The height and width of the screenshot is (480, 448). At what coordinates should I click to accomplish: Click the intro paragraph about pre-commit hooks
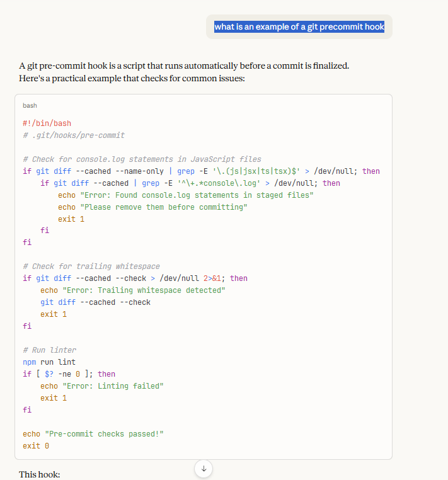pyautogui.click(x=184, y=72)
